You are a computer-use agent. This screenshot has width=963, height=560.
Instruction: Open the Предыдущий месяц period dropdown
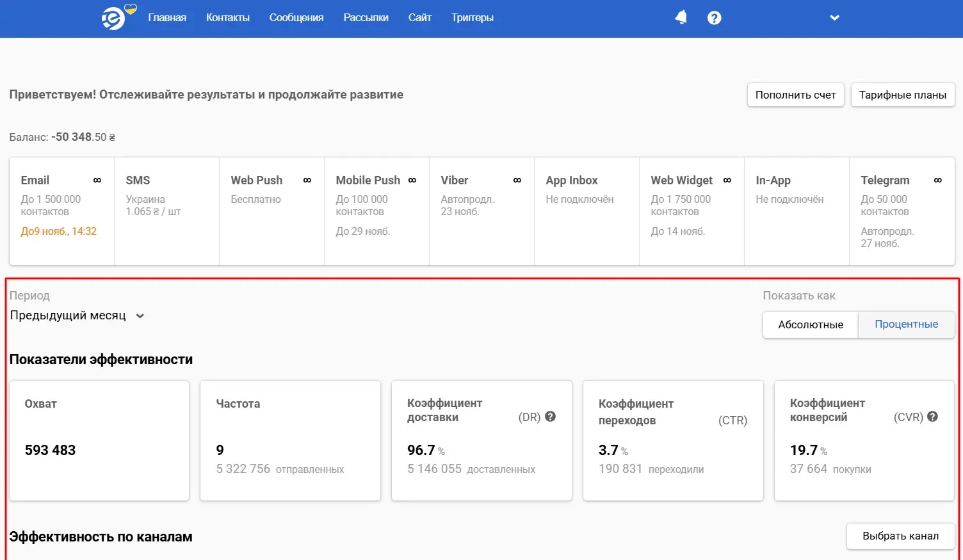(x=77, y=315)
